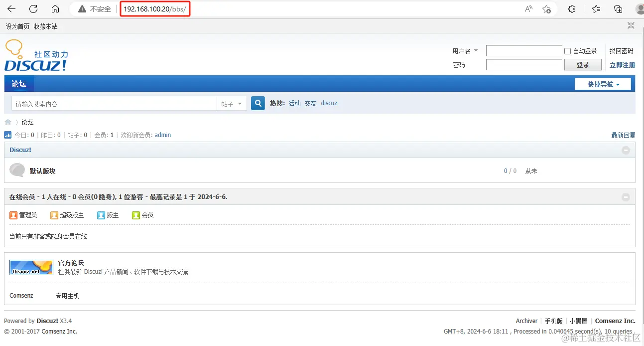Open the admin new member link

(163, 135)
